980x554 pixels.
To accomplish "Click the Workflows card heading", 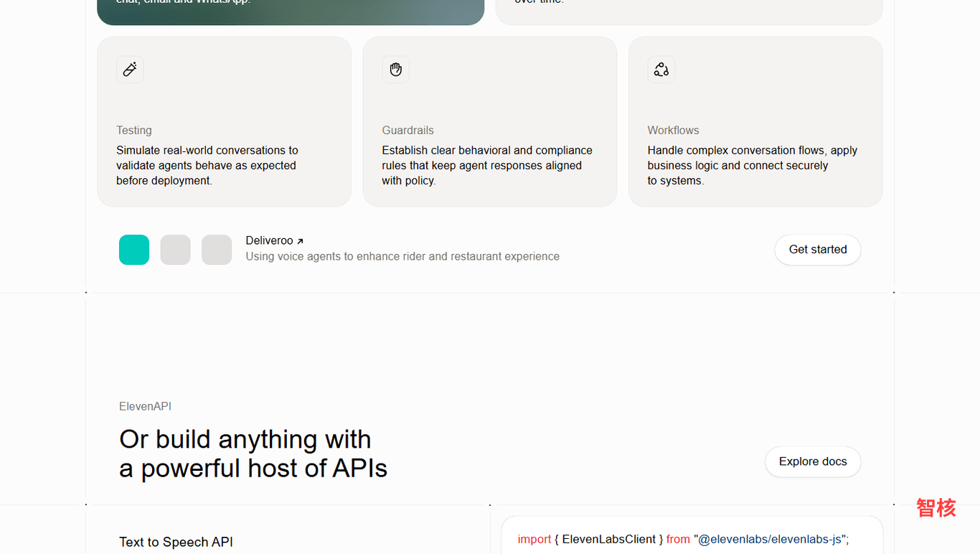I will pos(673,130).
